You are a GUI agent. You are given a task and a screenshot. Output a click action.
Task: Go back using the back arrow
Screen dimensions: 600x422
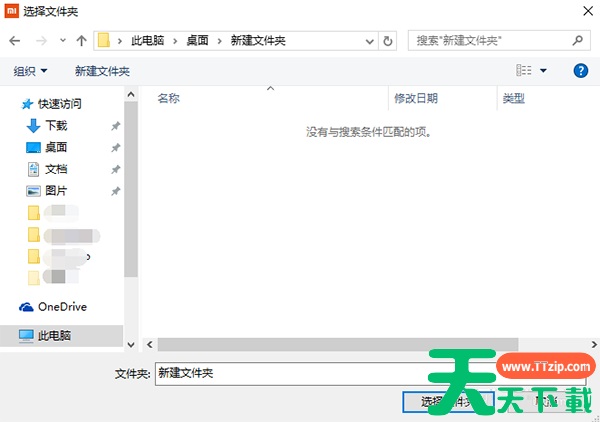point(15,41)
